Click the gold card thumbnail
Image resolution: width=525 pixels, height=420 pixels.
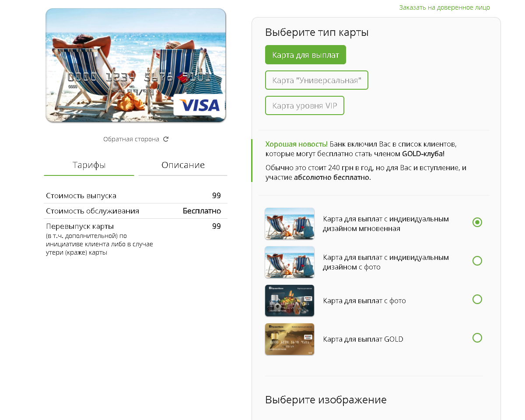(x=290, y=339)
